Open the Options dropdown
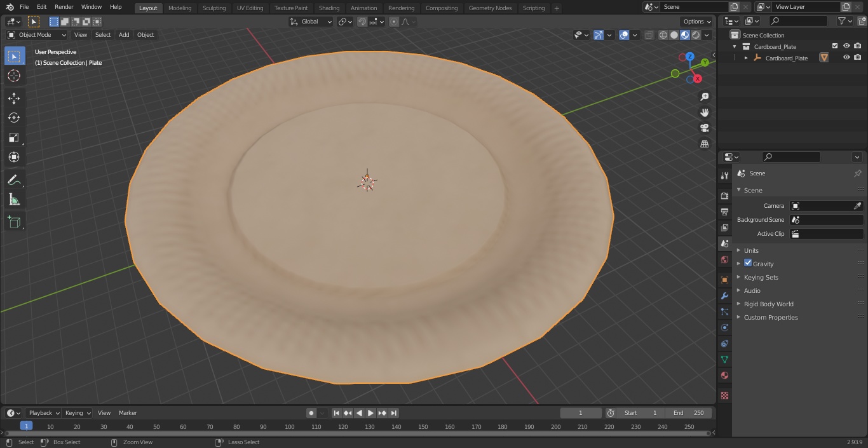 click(x=697, y=22)
